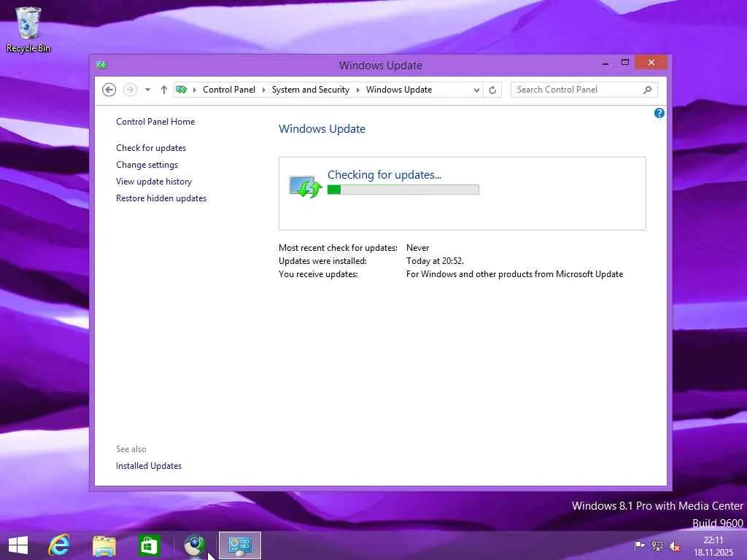The width and height of the screenshot is (747, 560).
Task: Click 'Never' most recent check value
Action: point(417,248)
